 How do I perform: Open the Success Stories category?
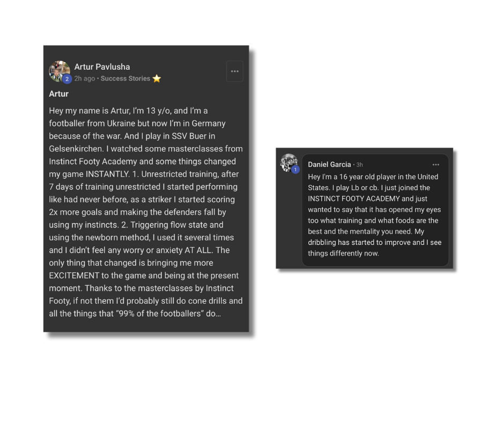click(x=125, y=78)
